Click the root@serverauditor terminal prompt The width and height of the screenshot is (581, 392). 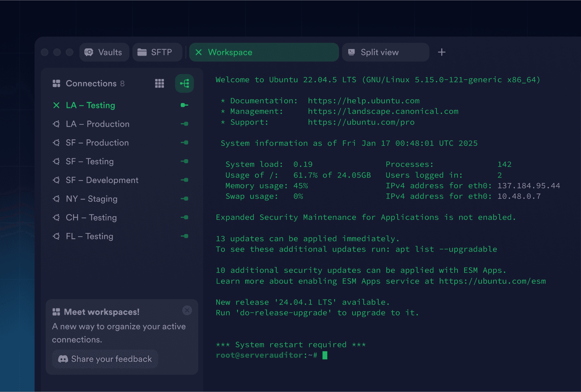point(267,355)
